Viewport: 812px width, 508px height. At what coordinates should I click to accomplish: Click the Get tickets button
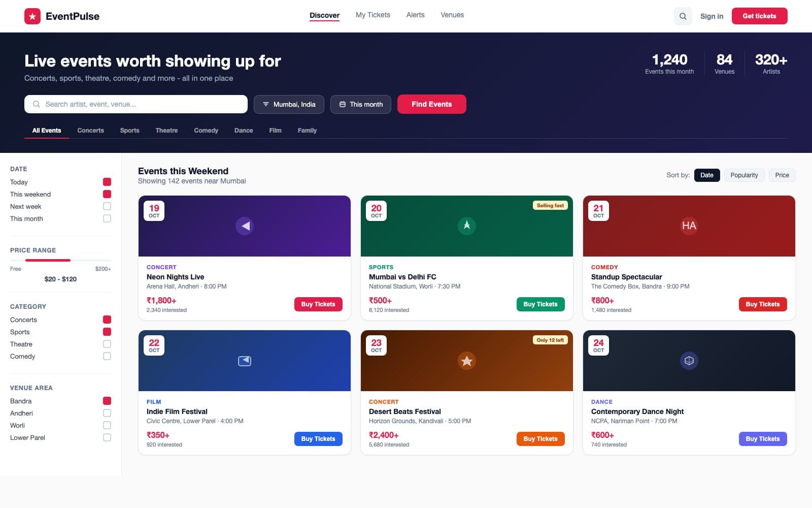(x=759, y=16)
